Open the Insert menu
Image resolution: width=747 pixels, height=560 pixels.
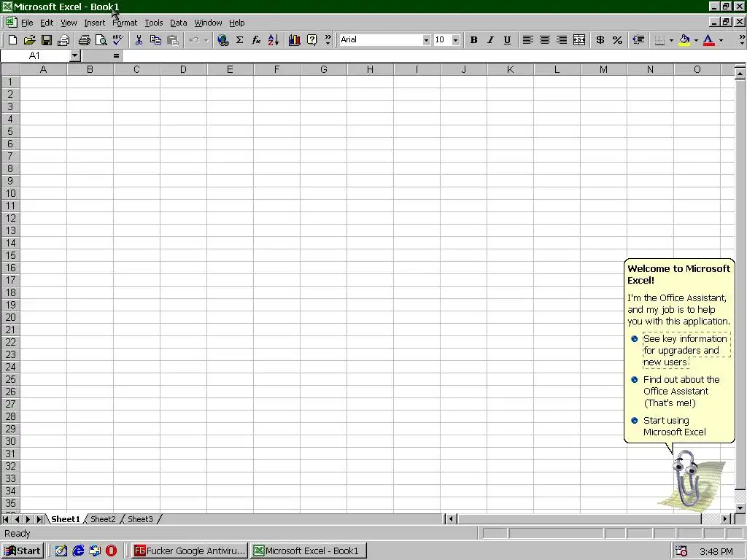(94, 23)
